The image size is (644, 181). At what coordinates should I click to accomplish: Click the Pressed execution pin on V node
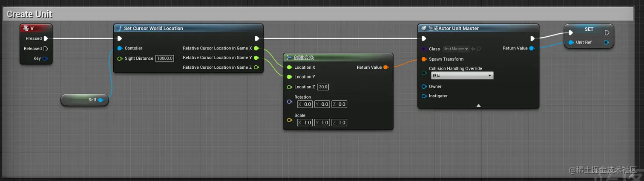(x=46, y=38)
